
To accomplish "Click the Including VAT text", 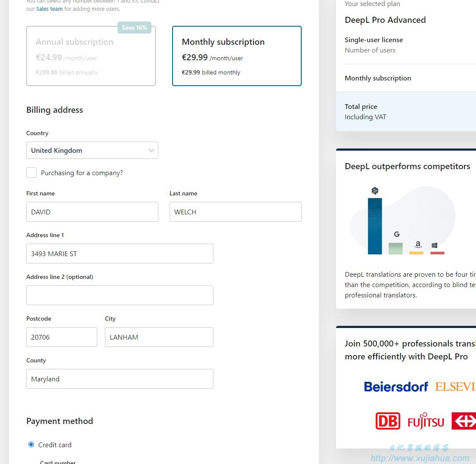I will pos(365,117).
